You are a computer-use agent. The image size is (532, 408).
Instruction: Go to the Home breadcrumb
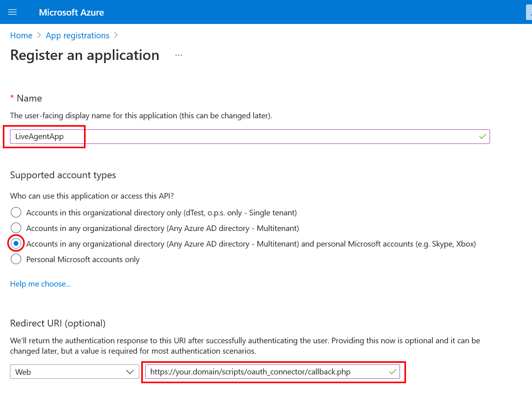pyautogui.click(x=21, y=36)
